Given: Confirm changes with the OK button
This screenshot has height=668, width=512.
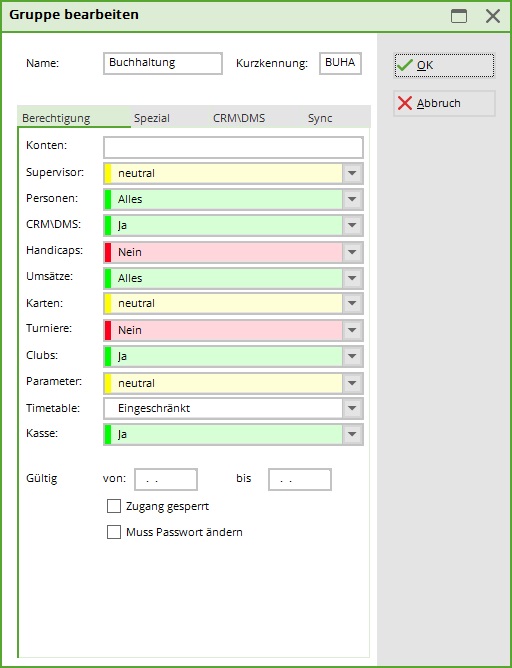Looking at the screenshot, I should [x=444, y=65].
